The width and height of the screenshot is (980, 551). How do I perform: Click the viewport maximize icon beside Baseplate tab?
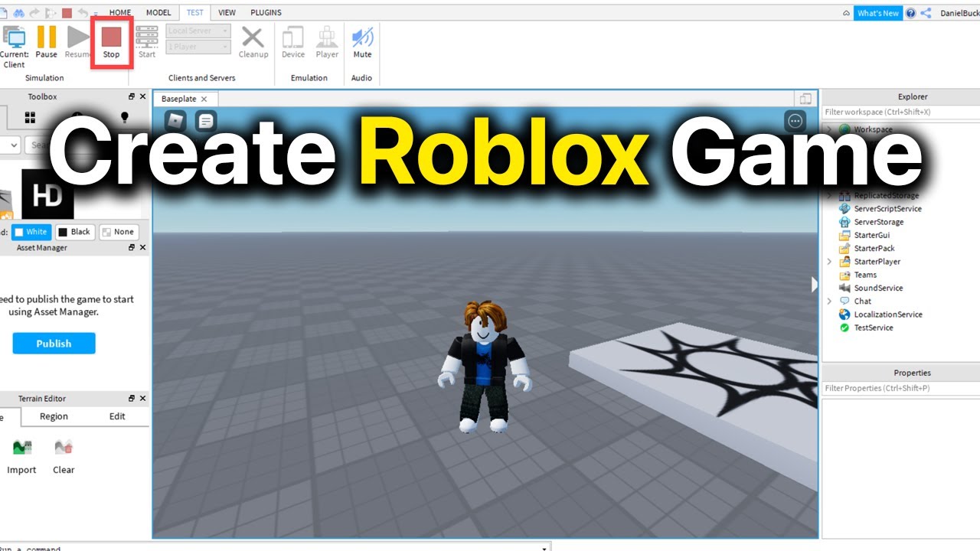805,99
